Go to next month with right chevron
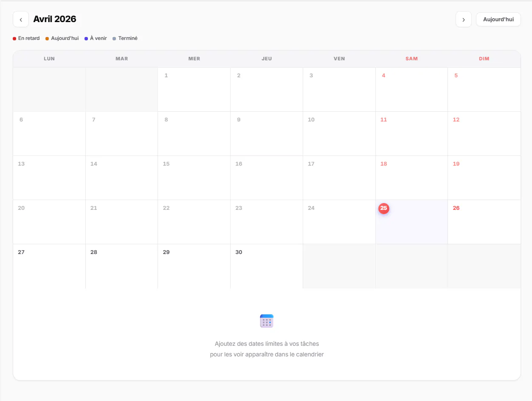Viewport: 532px width, 401px height. (x=464, y=19)
